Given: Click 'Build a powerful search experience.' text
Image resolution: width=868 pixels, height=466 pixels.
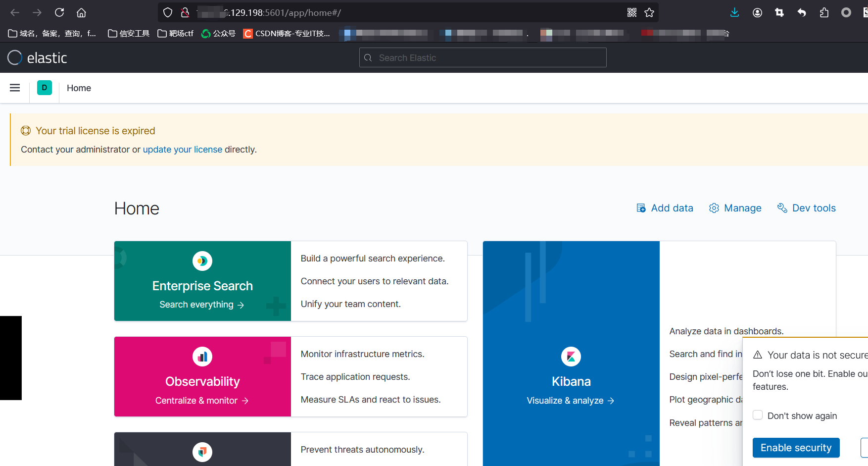Looking at the screenshot, I should 373,259.
